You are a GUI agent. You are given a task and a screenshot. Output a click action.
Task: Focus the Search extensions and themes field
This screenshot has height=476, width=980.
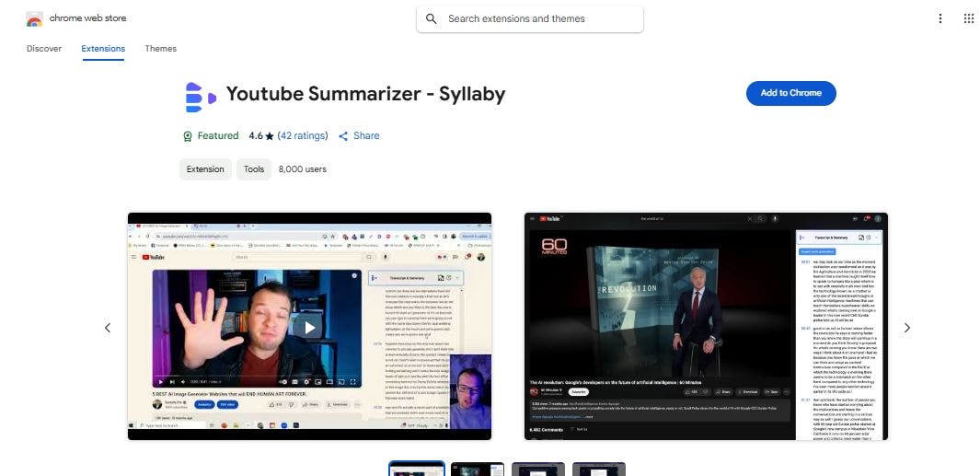(530, 18)
